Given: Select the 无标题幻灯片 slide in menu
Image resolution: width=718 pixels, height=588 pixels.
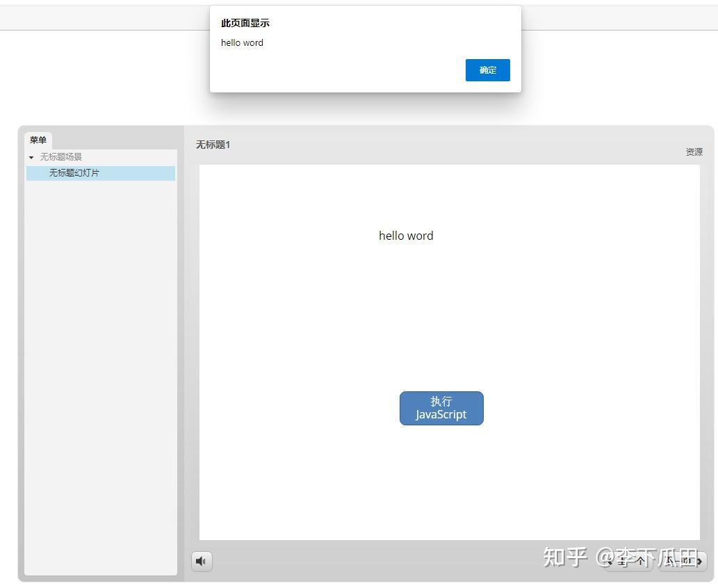Looking at the screenshot, I should [x=74, y=173].
